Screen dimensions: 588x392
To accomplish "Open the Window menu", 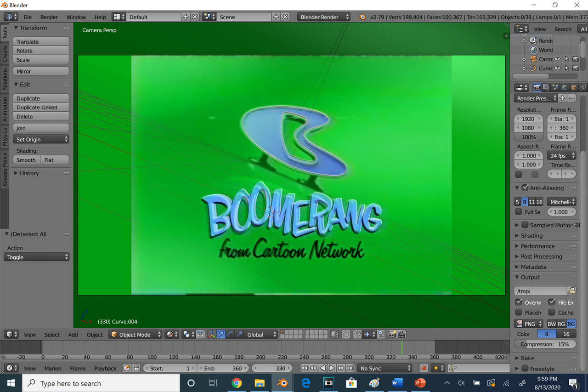I will pos(76,17).
